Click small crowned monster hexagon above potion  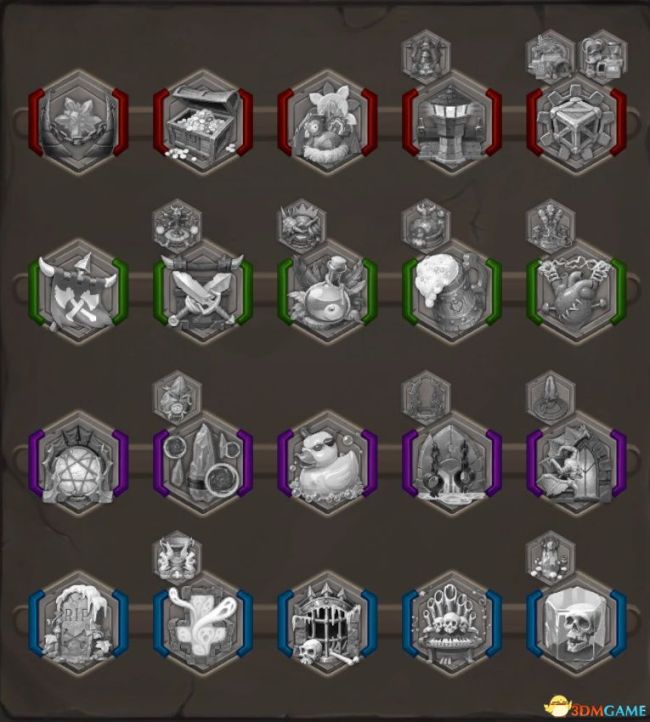click(x=301, y=226)
